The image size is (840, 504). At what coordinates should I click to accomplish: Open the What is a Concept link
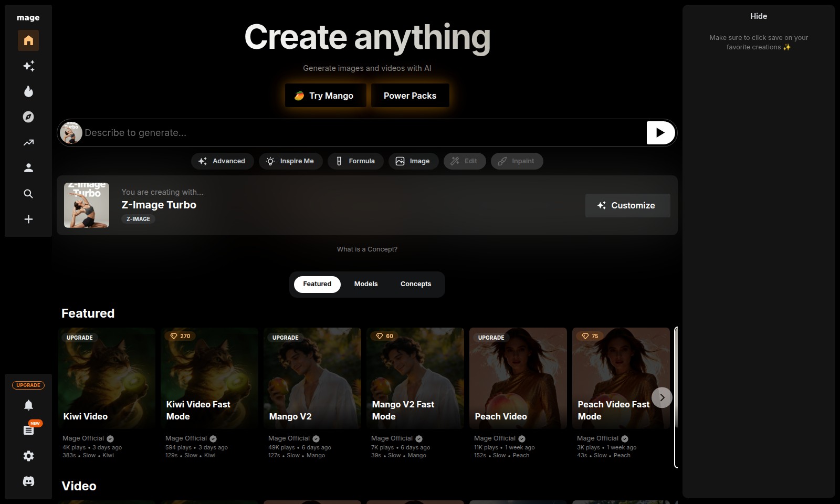pos(367,249)
